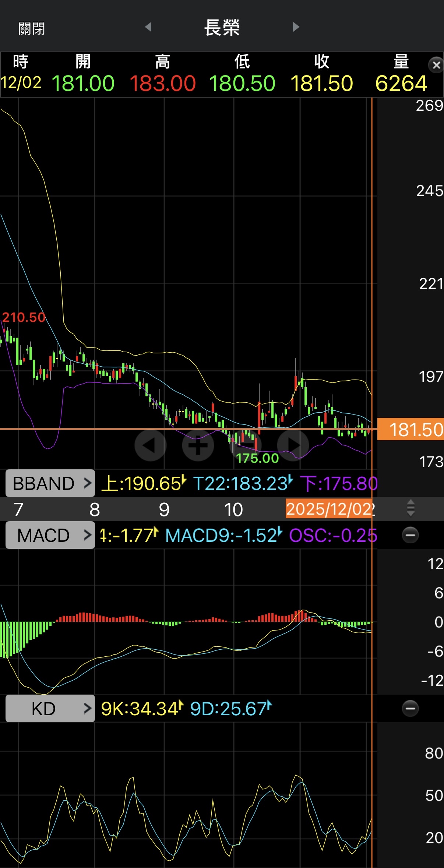Collapse the KD panel with the minus
444x868 pixels.
tap(410, 708)
